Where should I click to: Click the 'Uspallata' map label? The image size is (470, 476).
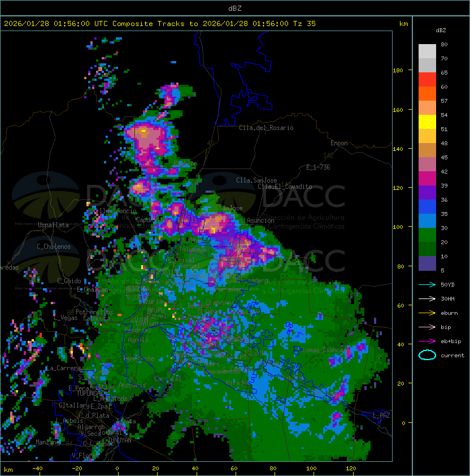pos(53,225)
